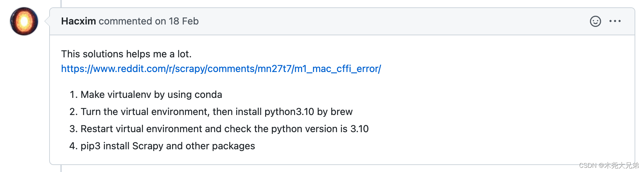The image size is (644, 172).
Task: Click the "18 Feb" comment timestamp
Action: coord(184,21)
